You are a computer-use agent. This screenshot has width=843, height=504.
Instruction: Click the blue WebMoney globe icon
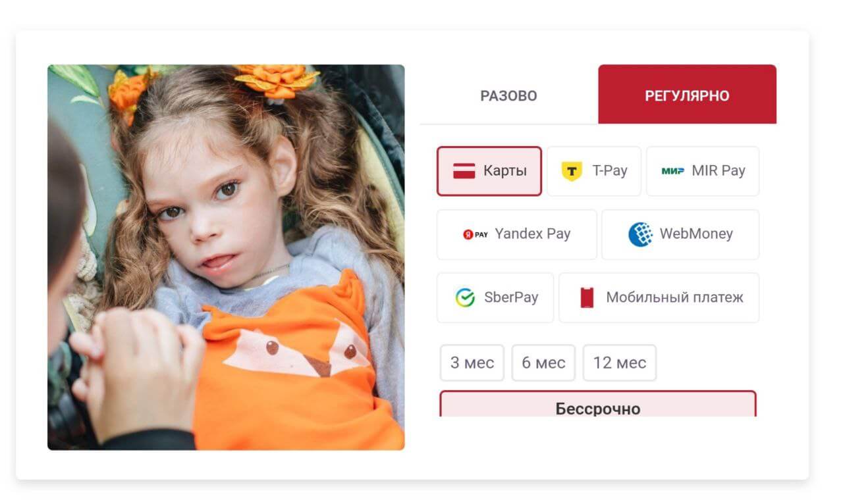click(x=640, y=234)
